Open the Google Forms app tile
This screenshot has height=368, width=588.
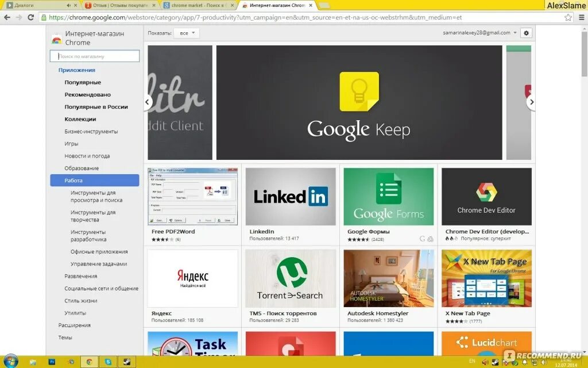(x=389, y=205)
